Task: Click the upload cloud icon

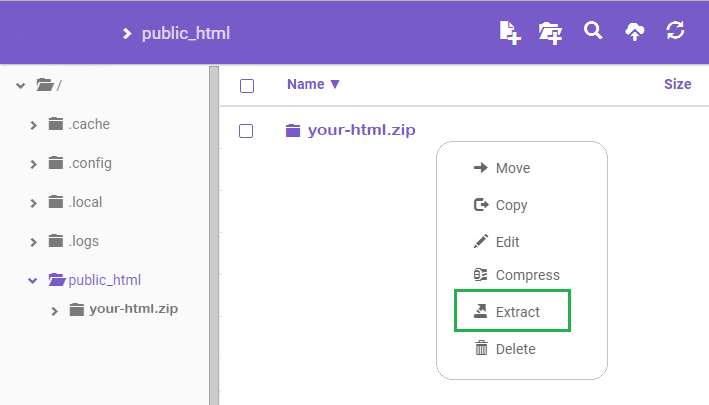Action: tap(635, 32)
